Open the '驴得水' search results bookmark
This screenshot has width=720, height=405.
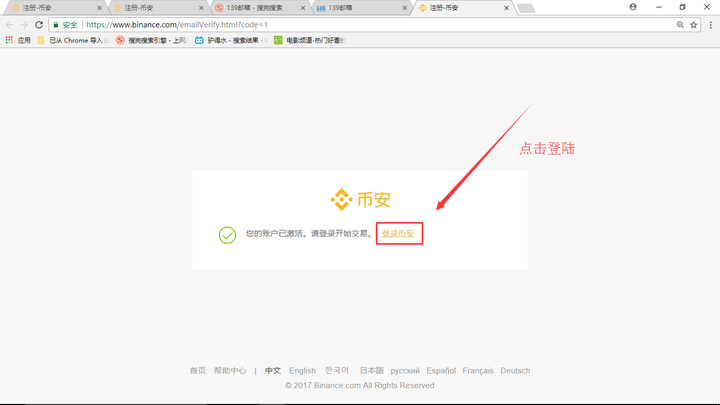231,40
